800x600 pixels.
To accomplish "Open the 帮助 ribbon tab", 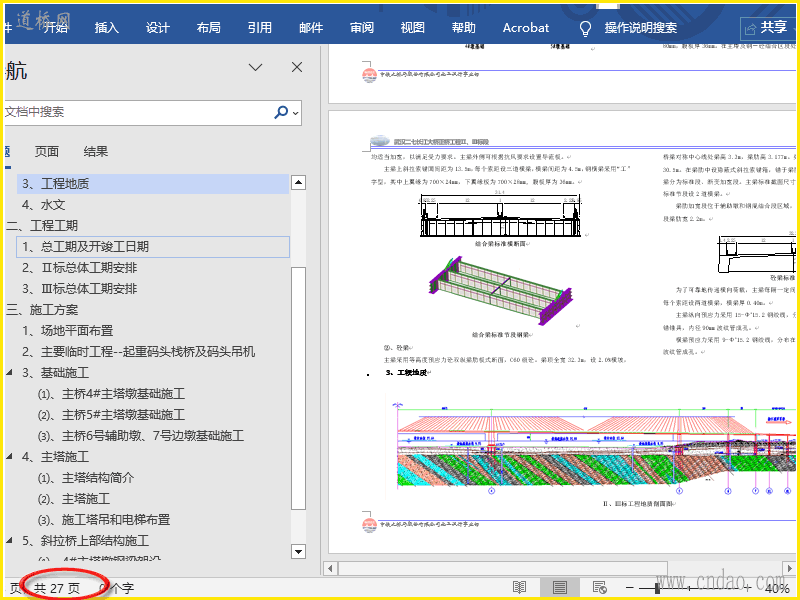I will pyautogui.click(x=463, y=28).
